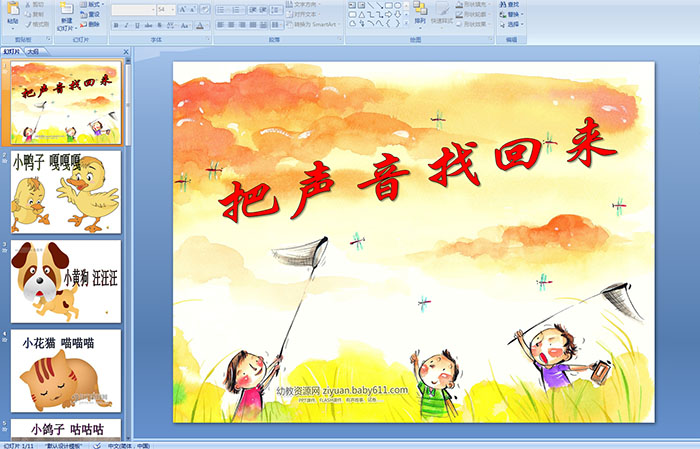Click the Paste (粘贴) clipboard icon
This screenshot has height=449, width=700.
[x=13, y=8]
